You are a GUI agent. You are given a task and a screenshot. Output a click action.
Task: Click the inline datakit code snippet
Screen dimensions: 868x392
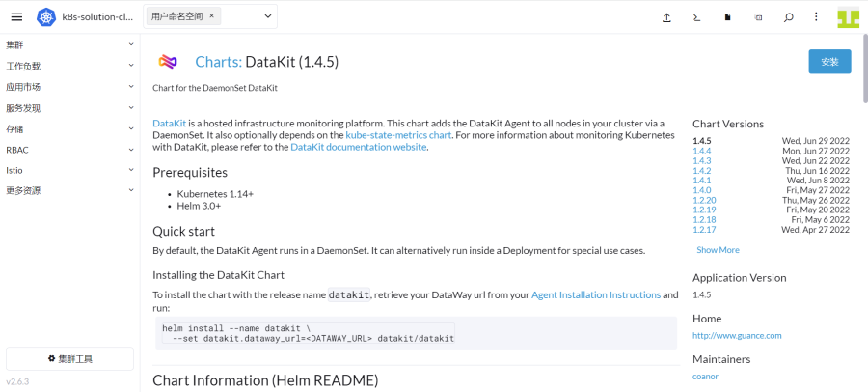click(349, 295)
